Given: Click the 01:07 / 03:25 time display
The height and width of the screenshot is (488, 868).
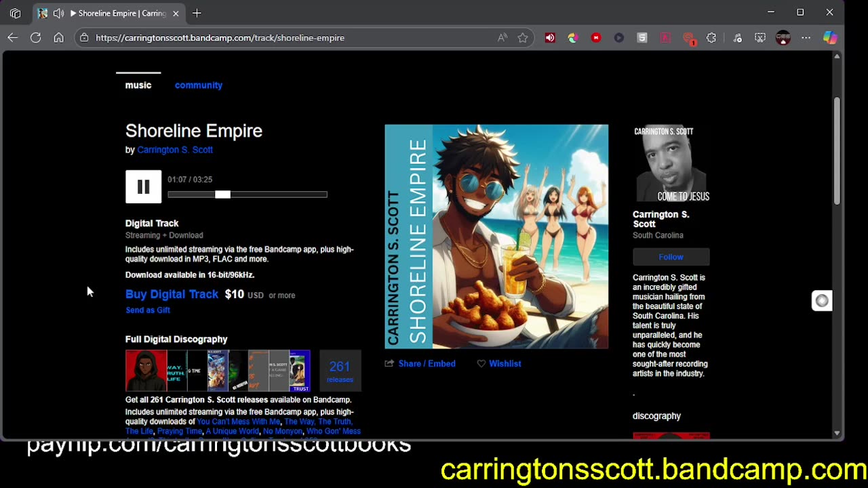Looking at the screenshot, I should tap(190, 180).
